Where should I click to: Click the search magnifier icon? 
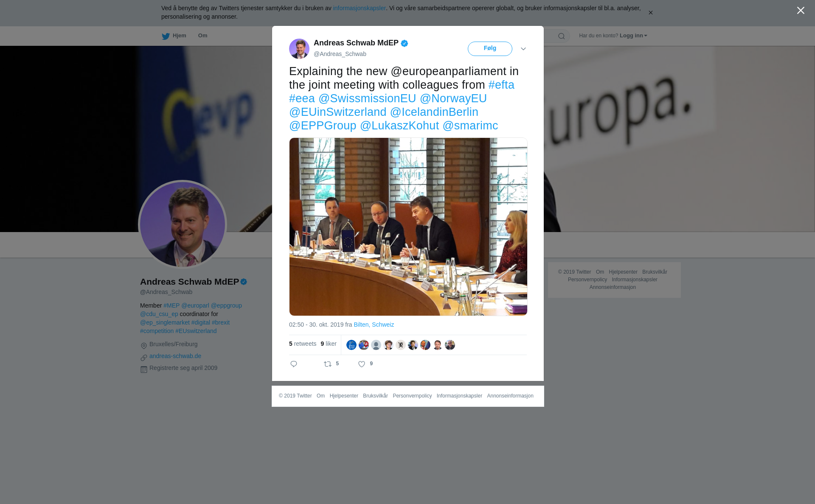click(562, 36)
